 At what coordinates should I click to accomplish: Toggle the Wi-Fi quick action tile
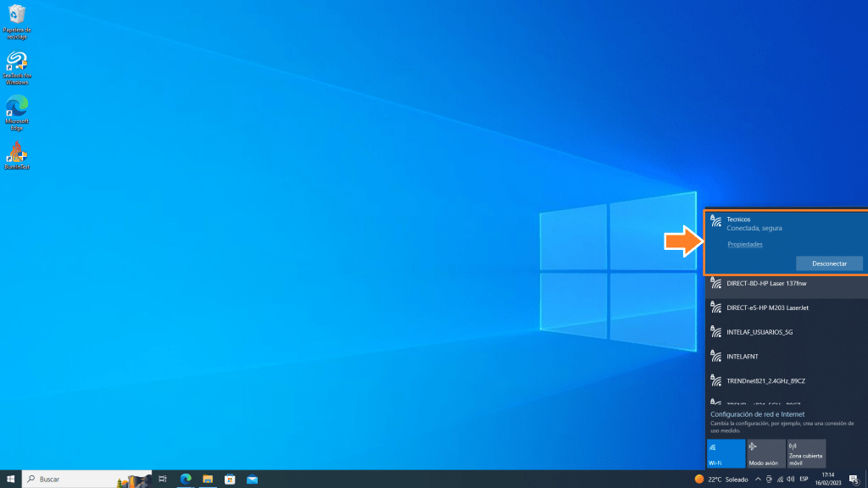tap(726, 453)
